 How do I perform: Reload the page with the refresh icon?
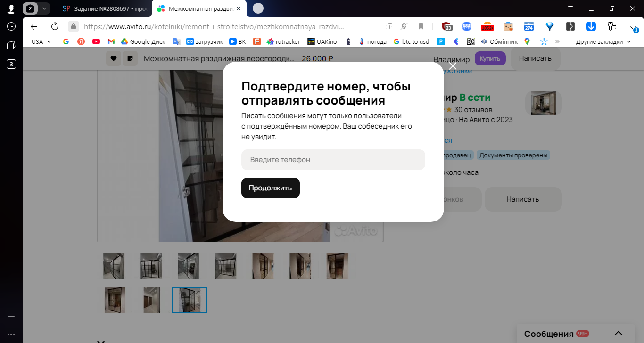pyautogui.click(x=55, y=26)
